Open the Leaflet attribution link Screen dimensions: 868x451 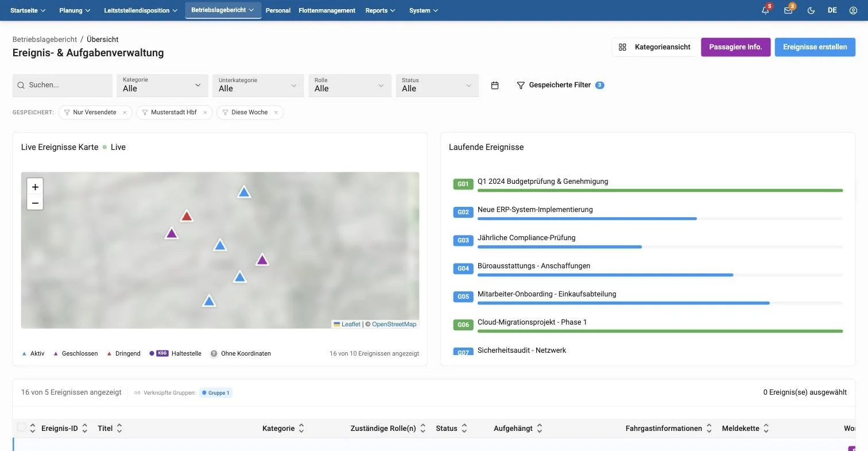pyautogui.click(x=351, y=325)
